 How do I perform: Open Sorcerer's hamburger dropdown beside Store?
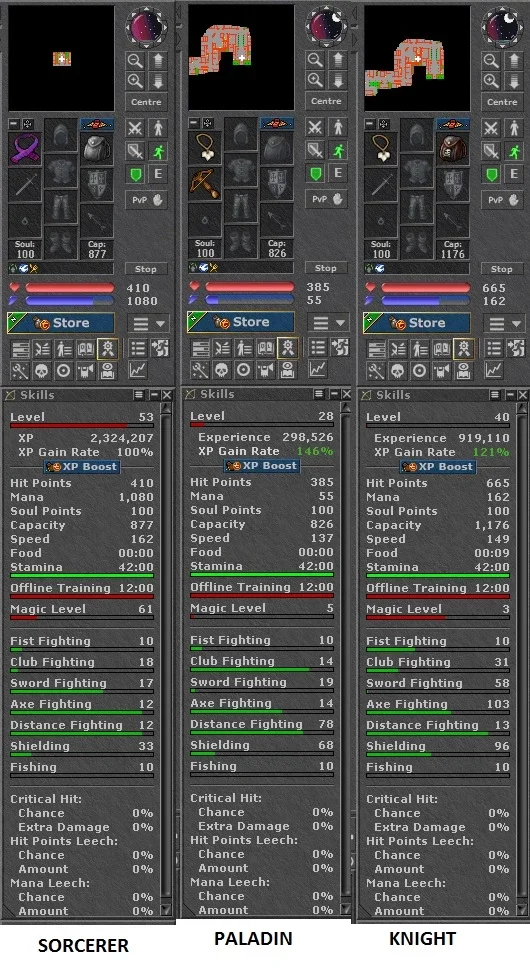147,323
